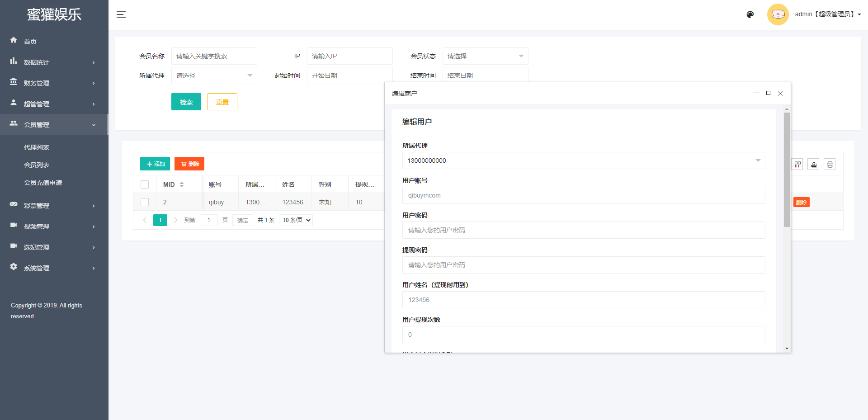Click the admin avatar image

coord(778,14)
